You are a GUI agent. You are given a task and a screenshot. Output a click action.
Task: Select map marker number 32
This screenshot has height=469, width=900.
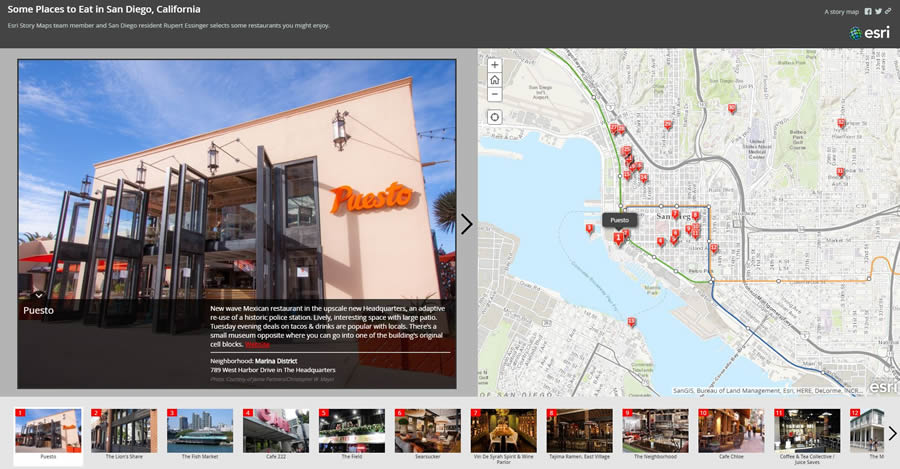[x=841, y=122]
